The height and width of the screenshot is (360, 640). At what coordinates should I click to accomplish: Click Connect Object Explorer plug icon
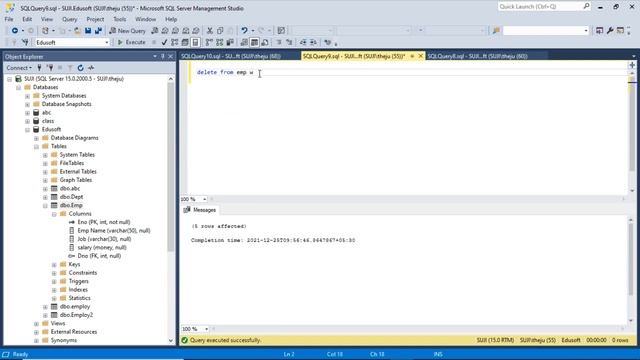tap(39, 68)
